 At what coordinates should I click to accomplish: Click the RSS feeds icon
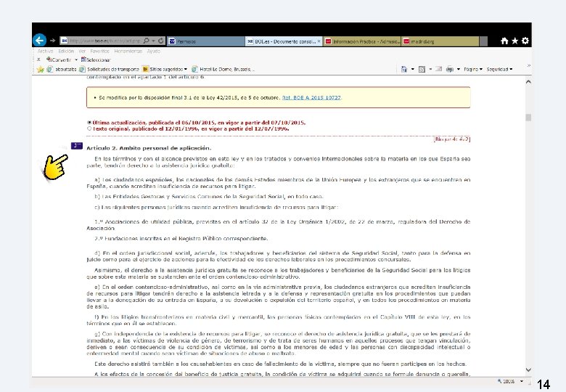422,69
